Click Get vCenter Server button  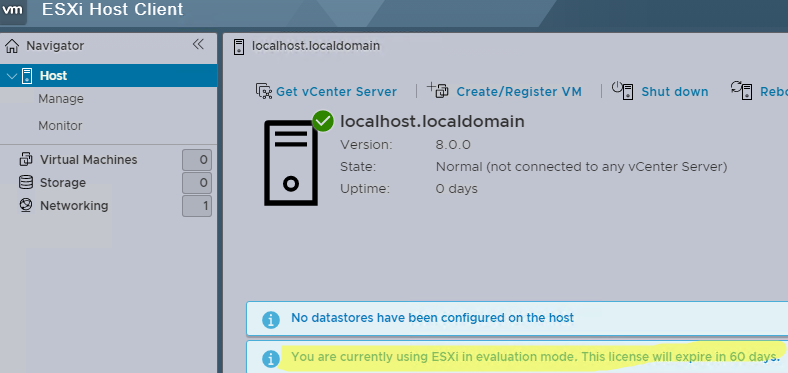click(x=326, y=91)
